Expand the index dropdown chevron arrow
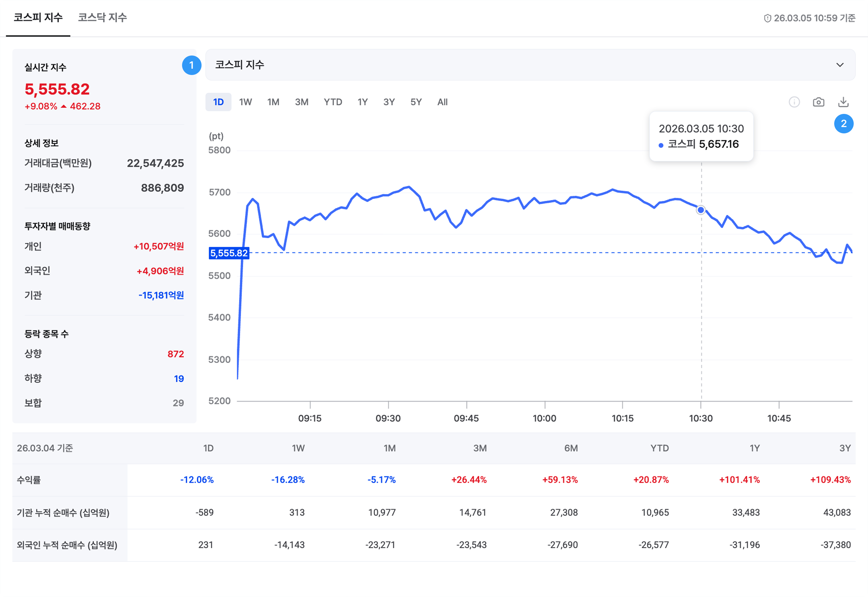Image resolution: width=868 pixels, height=597 pixels. click(x=840, y=65)
